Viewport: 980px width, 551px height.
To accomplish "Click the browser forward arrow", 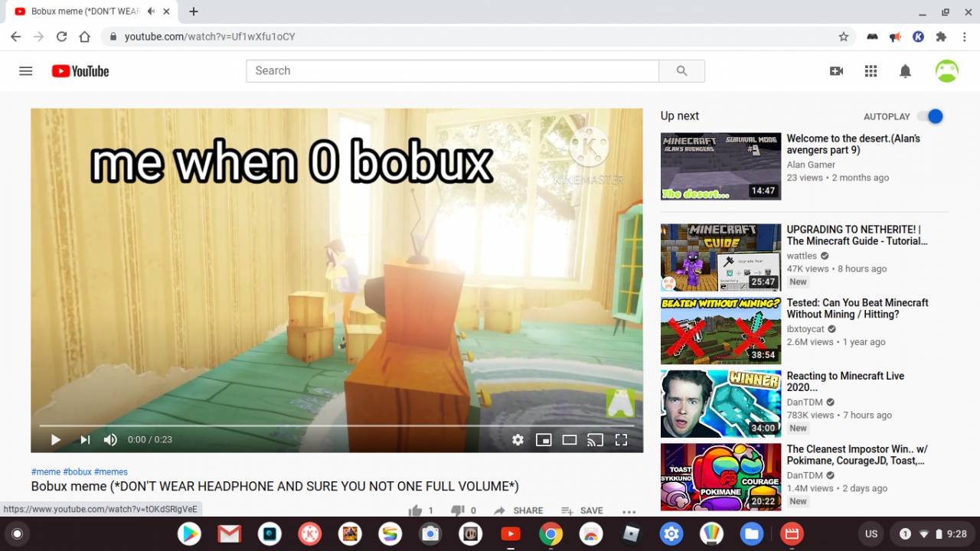I will tap(38, 37).
